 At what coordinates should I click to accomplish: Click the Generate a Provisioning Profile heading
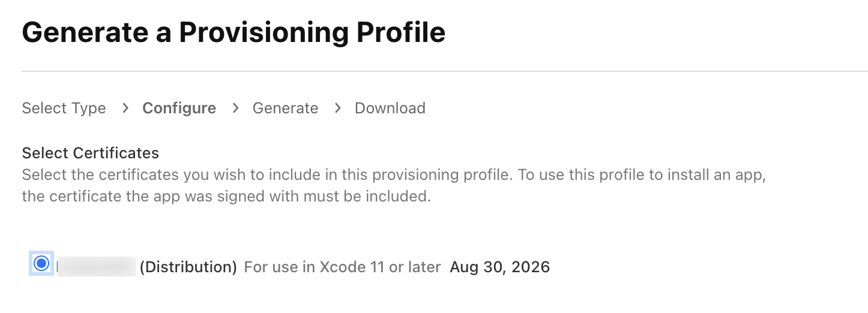point(234,32)
